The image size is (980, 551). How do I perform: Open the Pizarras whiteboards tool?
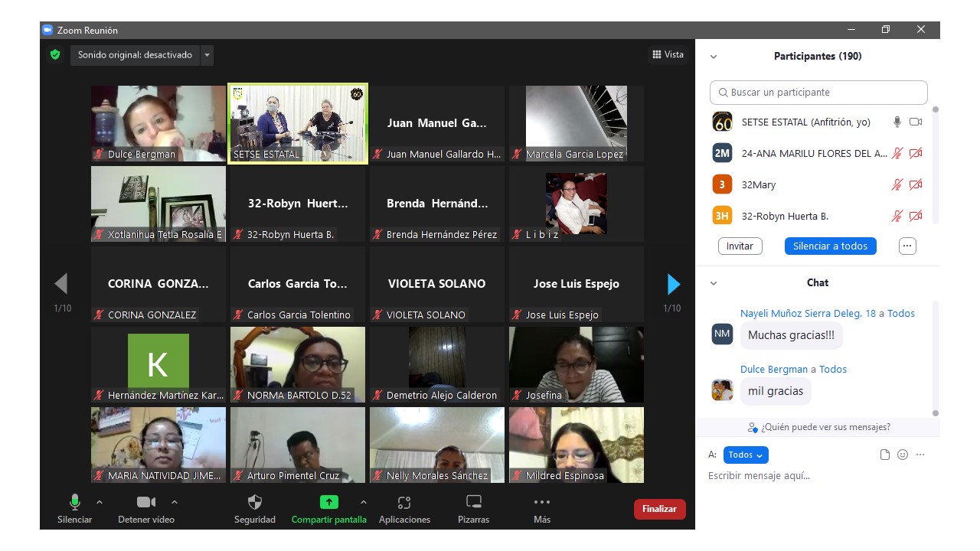[x=474, y=509]
